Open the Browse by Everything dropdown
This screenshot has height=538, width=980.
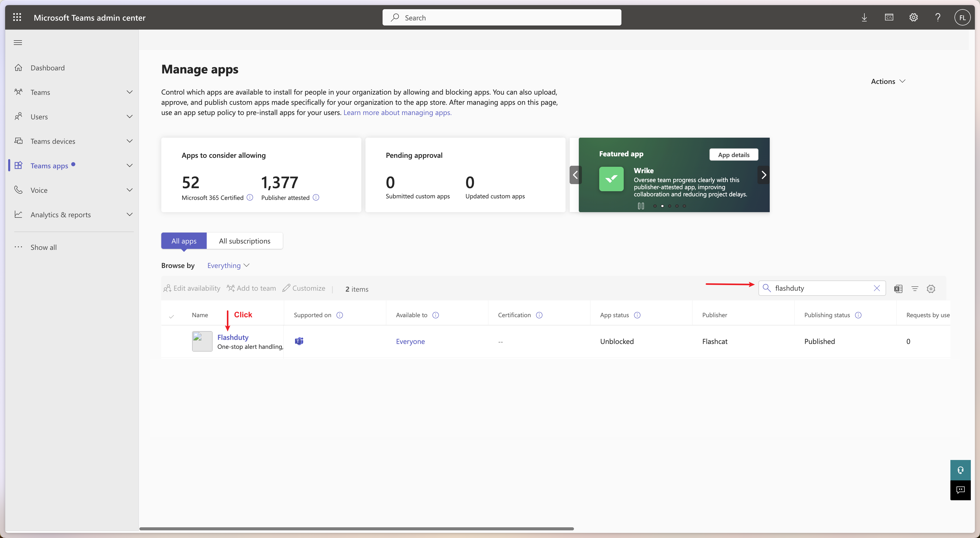pos(228,265)
